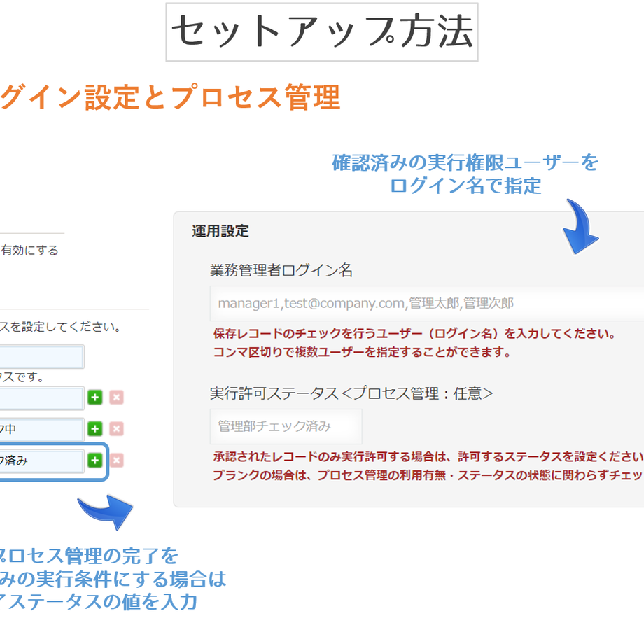Click the green plus beside the empty status row
644x644 pixels.
pyautogui.click(x=95, y=397)
